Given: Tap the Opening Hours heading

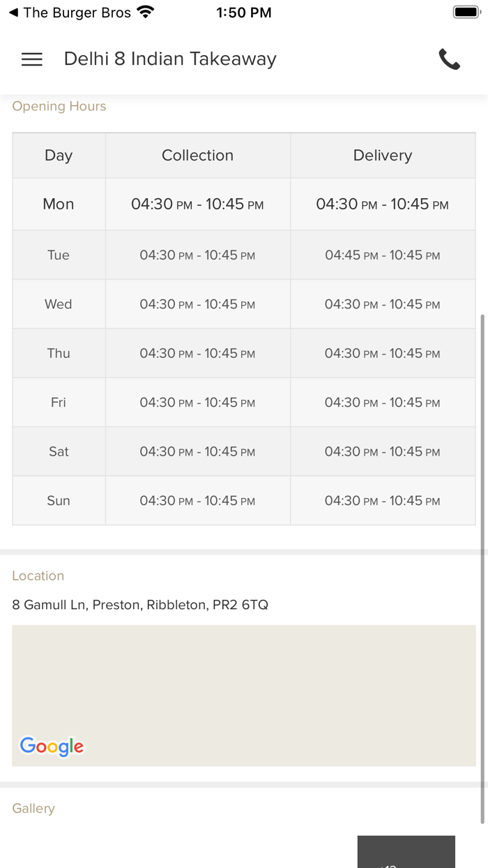Looking at the screenshot, I should click(59, 107).
